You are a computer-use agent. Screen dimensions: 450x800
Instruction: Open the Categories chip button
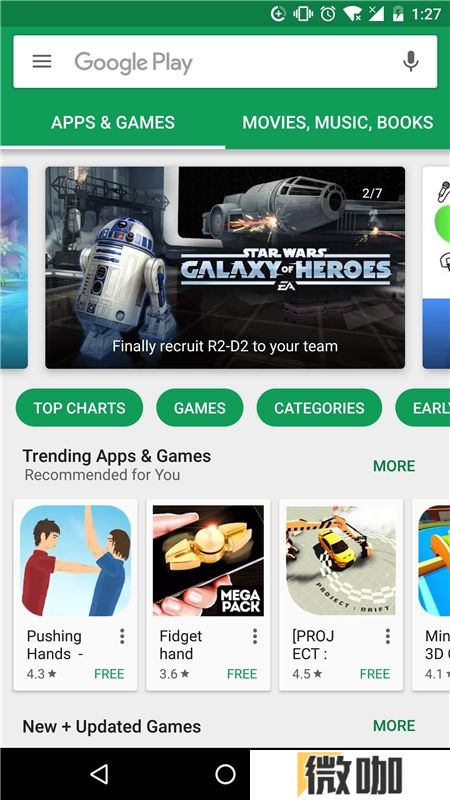(319, 408)
